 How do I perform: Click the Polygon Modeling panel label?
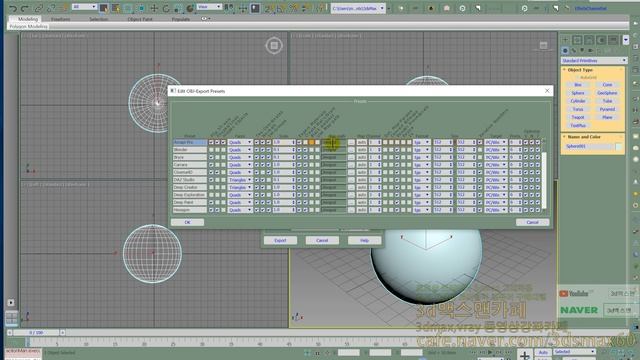tap(28, 26)
